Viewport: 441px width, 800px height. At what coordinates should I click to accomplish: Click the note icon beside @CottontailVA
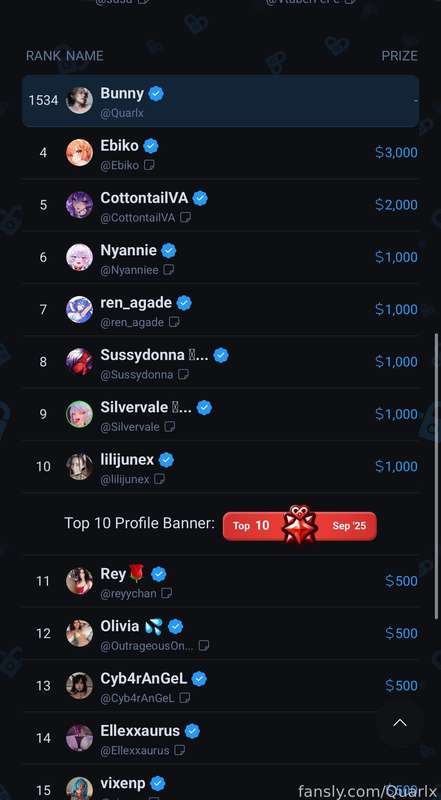(186, 217)
